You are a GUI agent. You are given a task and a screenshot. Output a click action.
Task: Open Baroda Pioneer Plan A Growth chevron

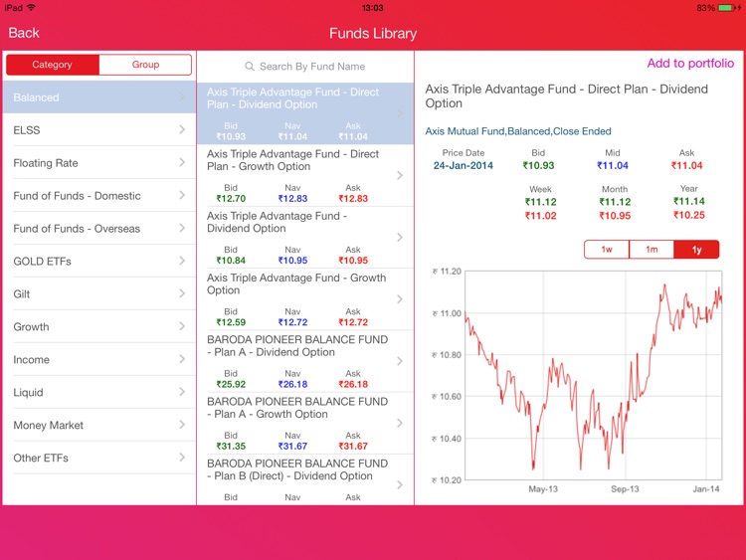(400, 423)
